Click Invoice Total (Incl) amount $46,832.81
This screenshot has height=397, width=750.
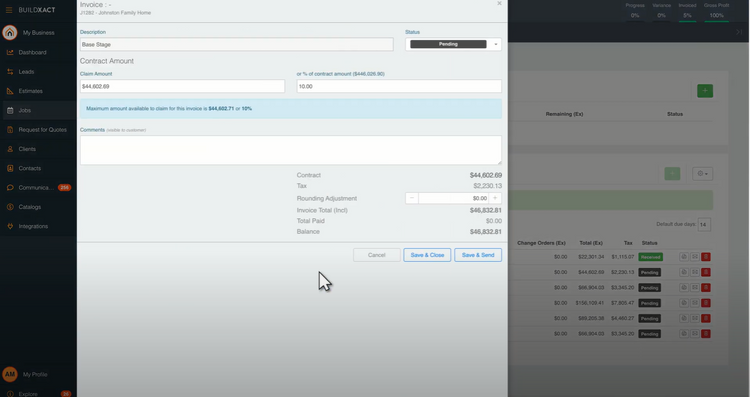point(485,210)
